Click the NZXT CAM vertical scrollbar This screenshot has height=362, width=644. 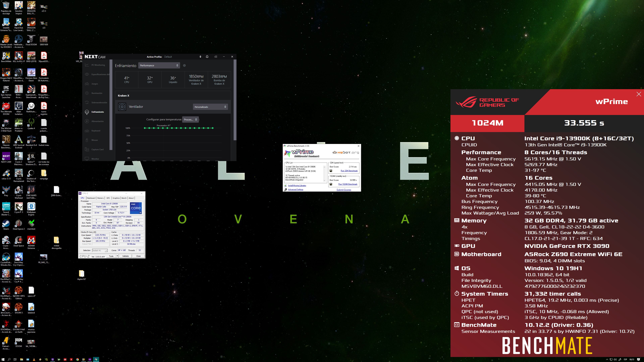coord(235,100)
